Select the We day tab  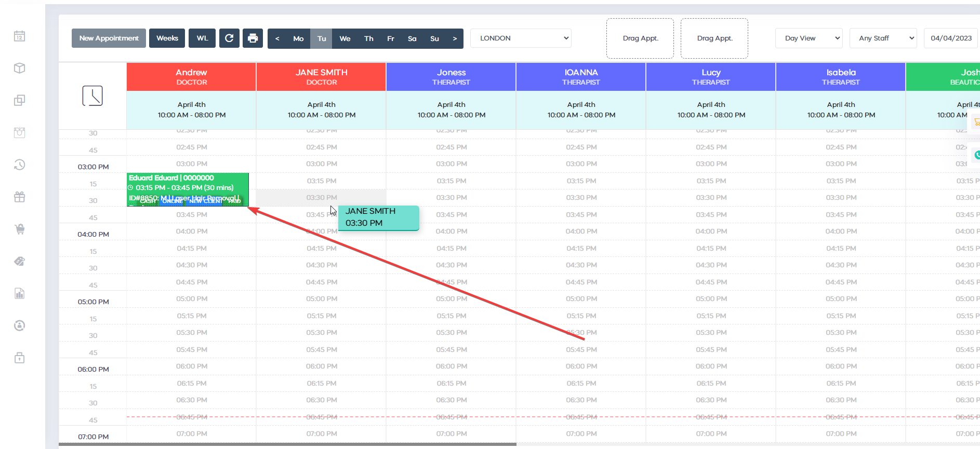[x=345, y=38]
